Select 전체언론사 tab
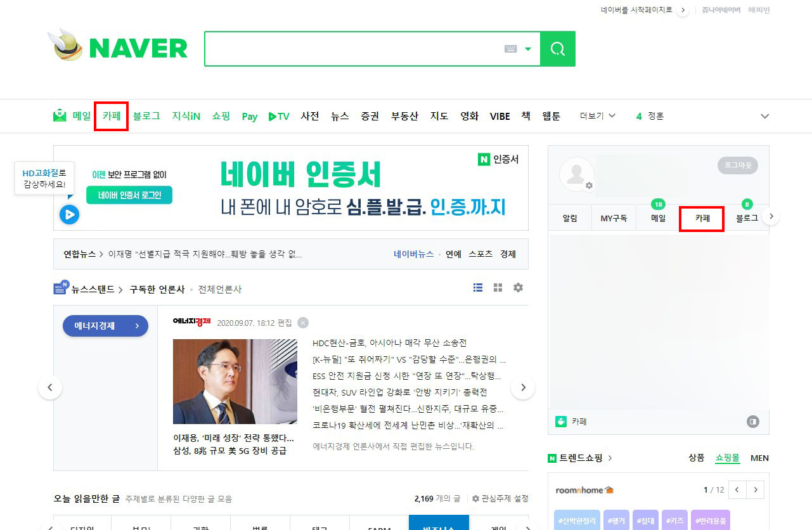Image resolution: width=812 pixels, height=530 pixels. pos(220,289)
